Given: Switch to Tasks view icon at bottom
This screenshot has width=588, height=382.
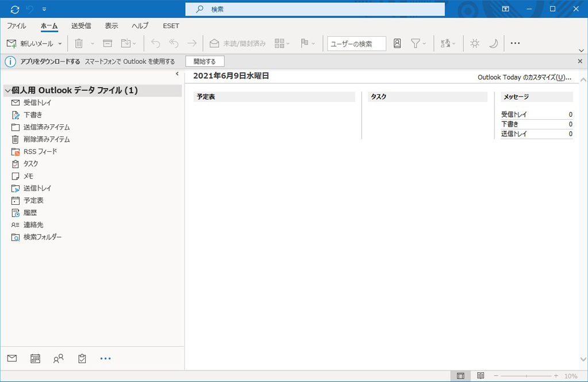Looking at the screenshot, I should coord(82,358).
